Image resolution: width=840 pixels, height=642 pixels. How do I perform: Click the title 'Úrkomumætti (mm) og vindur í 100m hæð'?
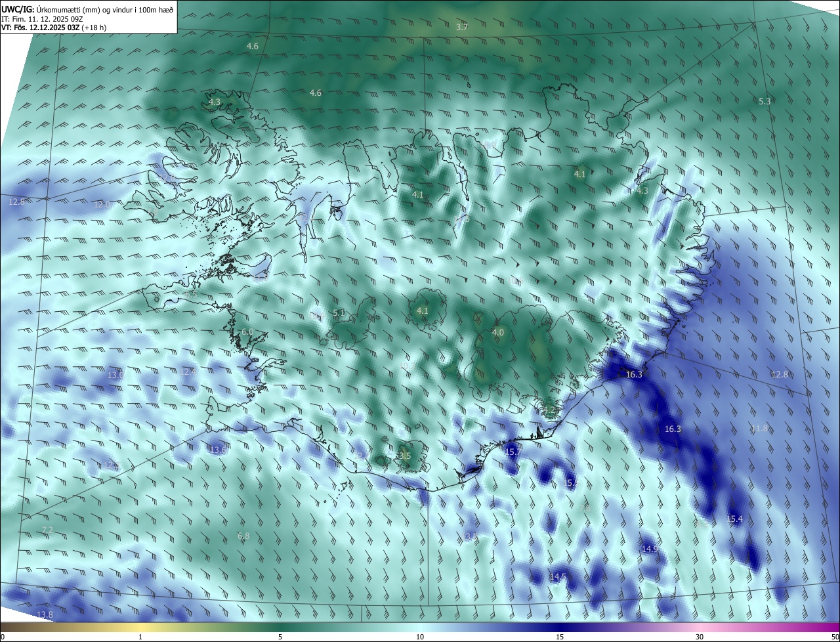pyautogui.click(x=105, y=9)
